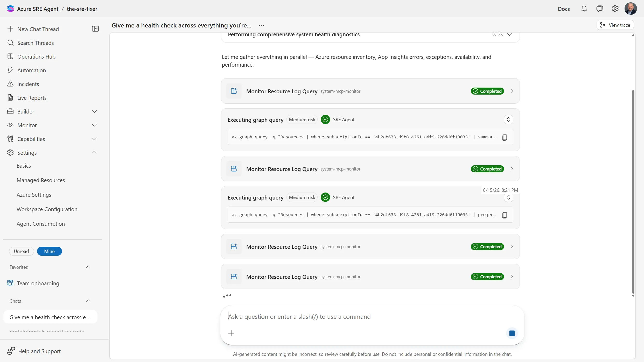Open Azure Settings

point(34,195)
